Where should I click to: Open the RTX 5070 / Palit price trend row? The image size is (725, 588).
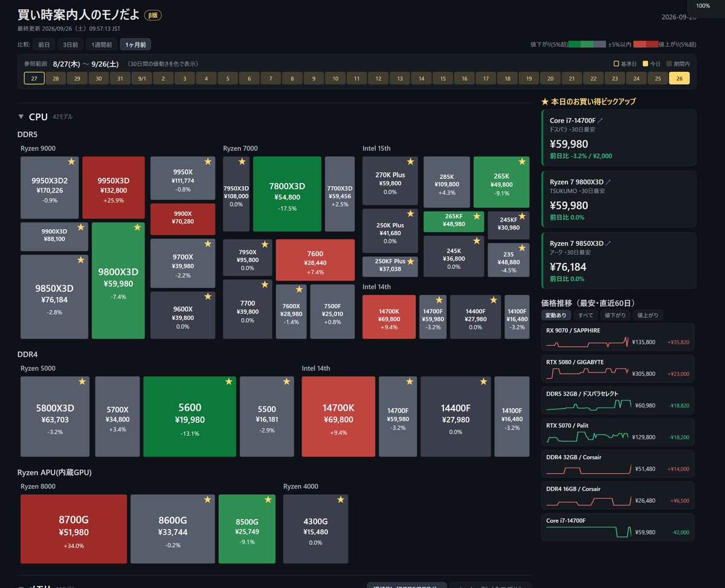point(618,432)
